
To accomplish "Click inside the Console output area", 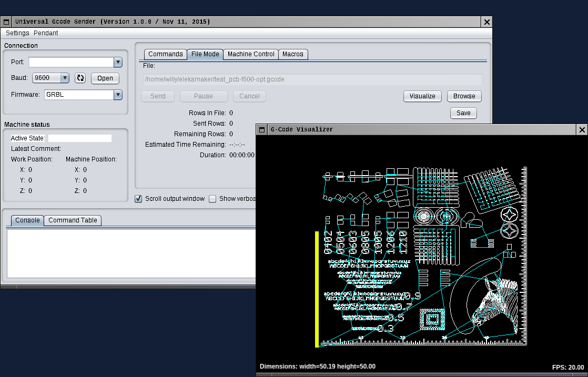I will point(131,253).
